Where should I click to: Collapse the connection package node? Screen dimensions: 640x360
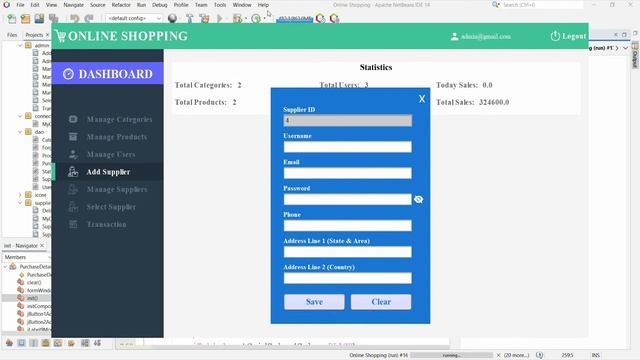click(x=20, y=116)
